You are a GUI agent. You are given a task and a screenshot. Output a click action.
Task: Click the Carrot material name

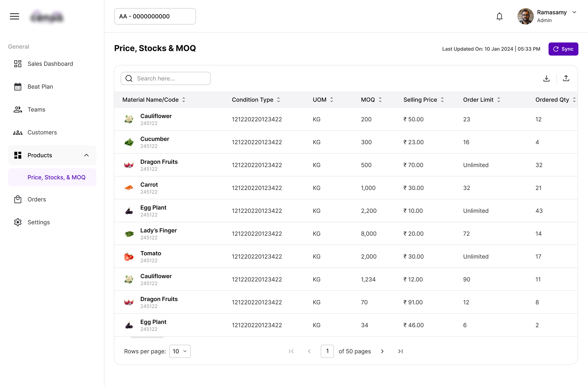point(149,184)
